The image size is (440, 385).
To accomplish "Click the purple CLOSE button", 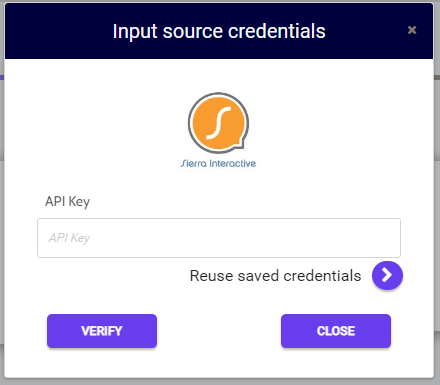I will (x=336, y=331).
